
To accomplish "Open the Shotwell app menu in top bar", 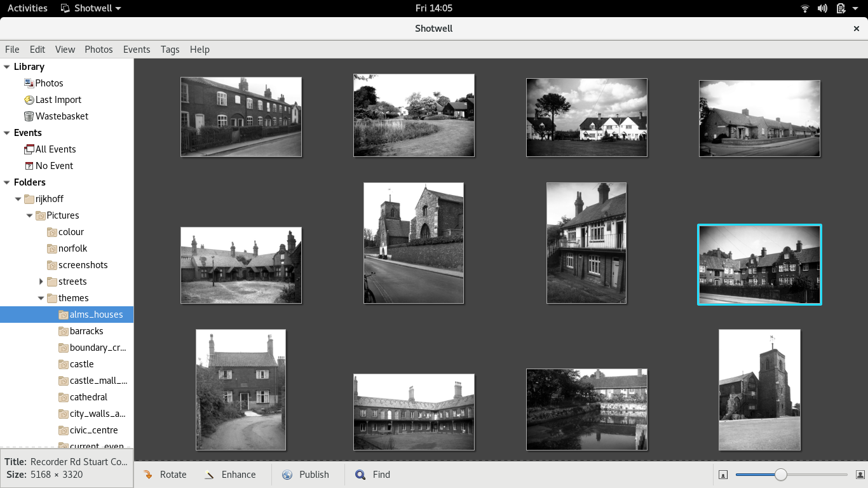I will click(x=91, y=8).
